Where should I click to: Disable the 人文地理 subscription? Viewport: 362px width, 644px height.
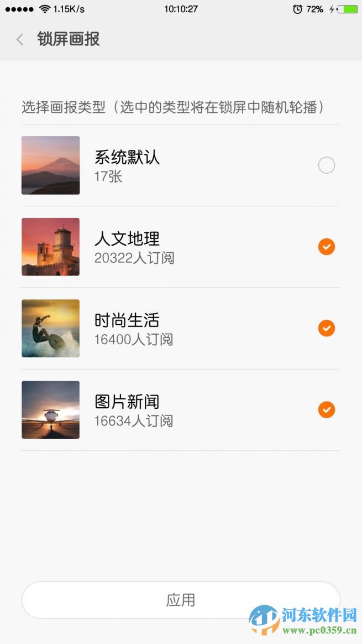click(327, 247)
